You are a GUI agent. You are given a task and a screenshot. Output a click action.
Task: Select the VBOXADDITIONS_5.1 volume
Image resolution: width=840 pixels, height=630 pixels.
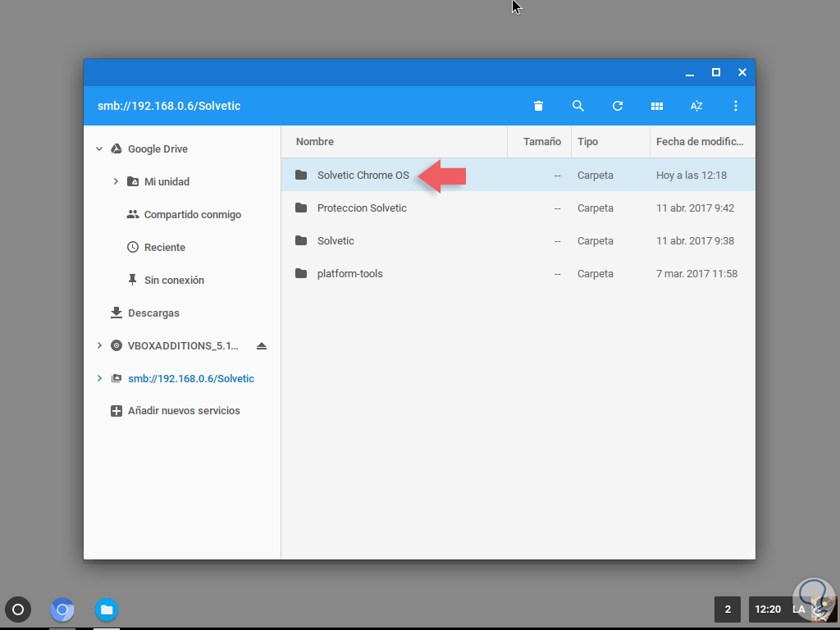[183, 346]
